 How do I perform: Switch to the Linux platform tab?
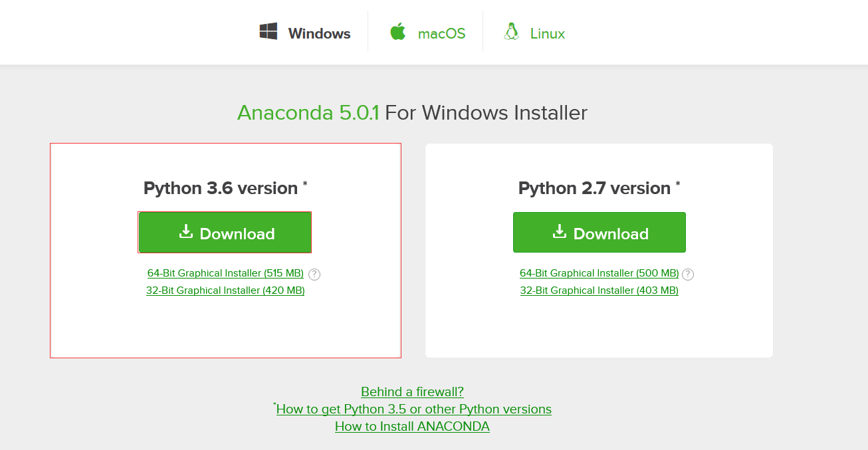[x=534, y=33]
